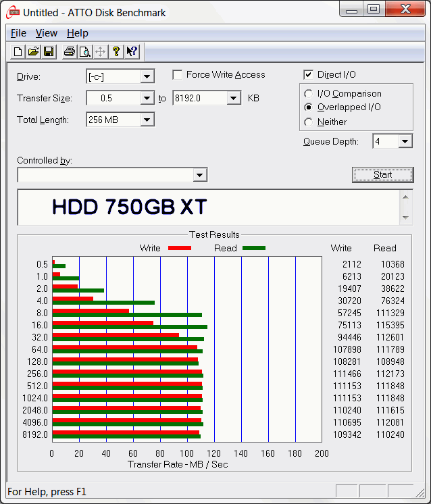Click the context help arrow icon
The height and width of the screenshot is (504, 431).
(132, 51)
